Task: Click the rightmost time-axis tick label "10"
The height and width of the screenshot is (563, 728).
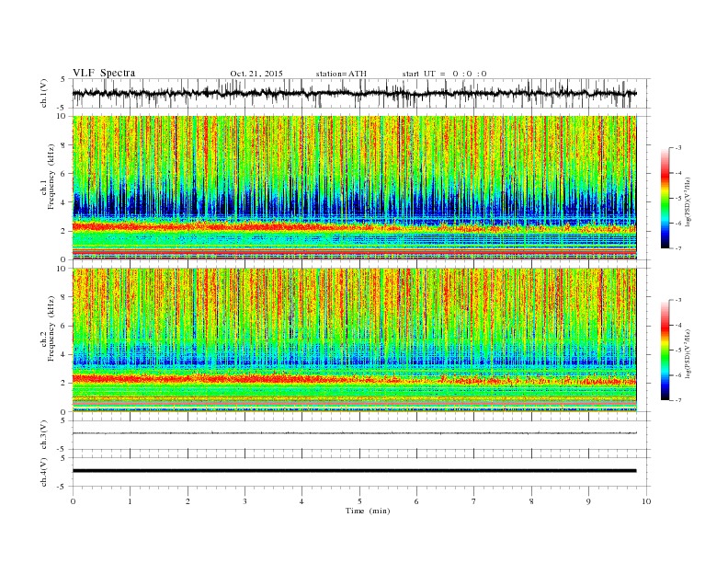Action: [x=646, y=501]
